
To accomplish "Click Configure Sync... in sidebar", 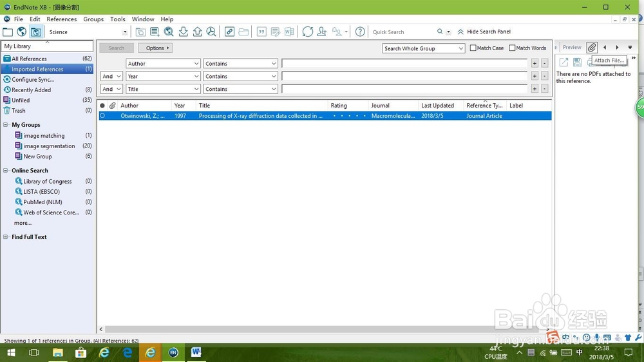I will point(33,80).
